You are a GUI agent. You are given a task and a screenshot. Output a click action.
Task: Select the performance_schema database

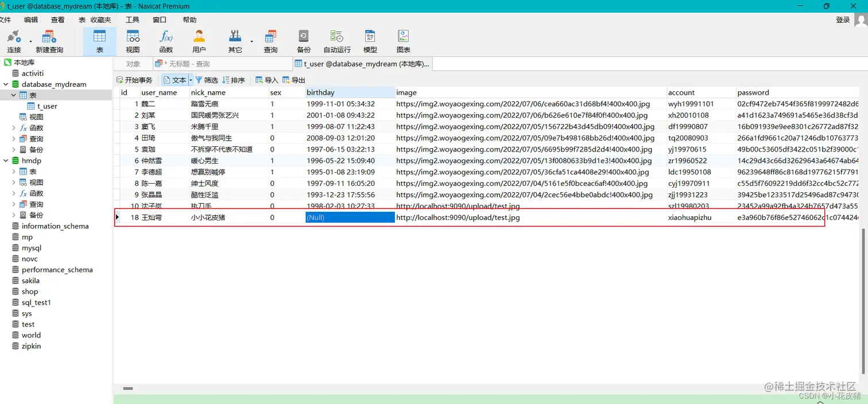point(52,270)
